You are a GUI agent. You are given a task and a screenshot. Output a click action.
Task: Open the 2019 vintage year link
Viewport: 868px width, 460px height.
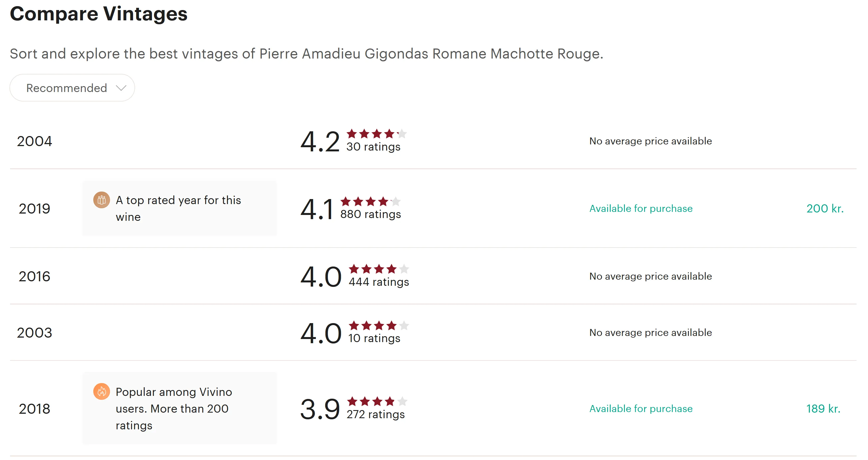tap(34, 209)
